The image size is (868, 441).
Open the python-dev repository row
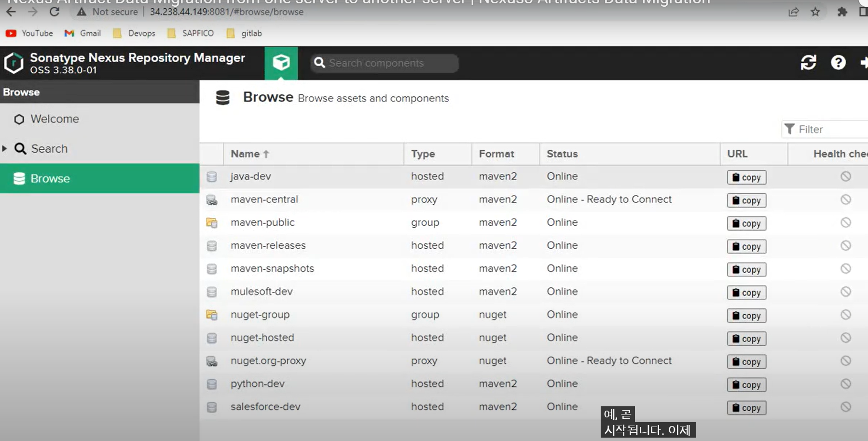click(534, 384)
